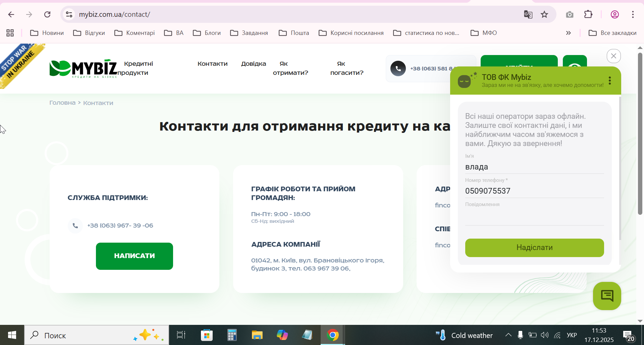Open Як погасити? navigation item

(347, 68)
